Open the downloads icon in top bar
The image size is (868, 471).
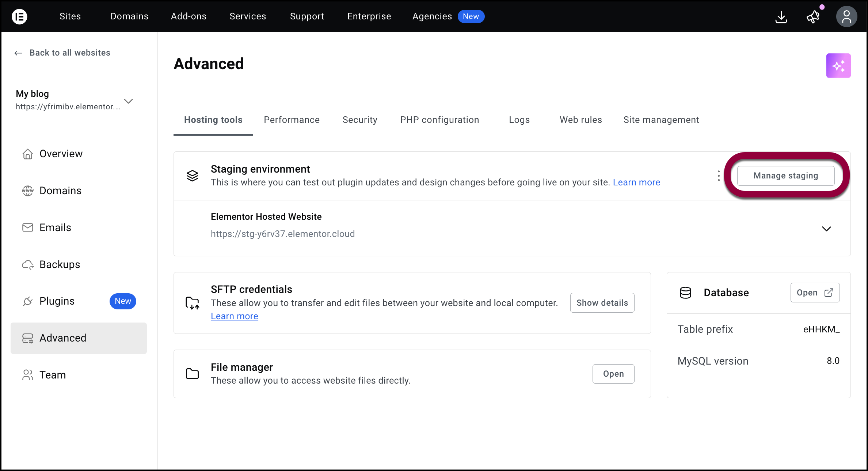(x=781, y=17)
